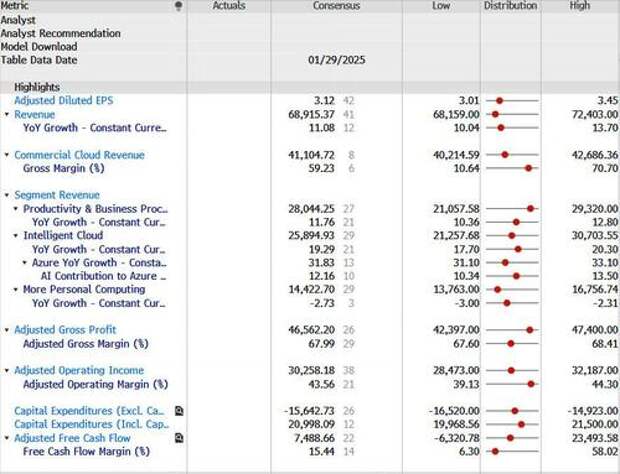Collapse Intelligent Cloud sub-rows
620x474 pixels.
click(15, 236)
